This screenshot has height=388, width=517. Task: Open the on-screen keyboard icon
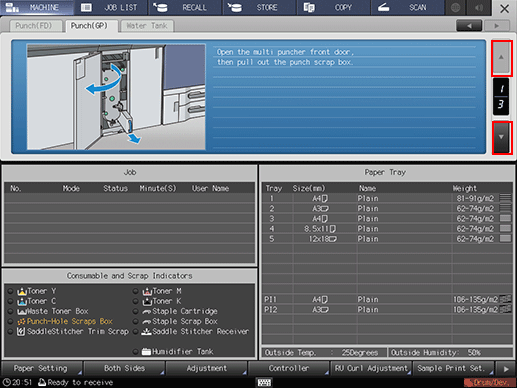tap(264, 382)
